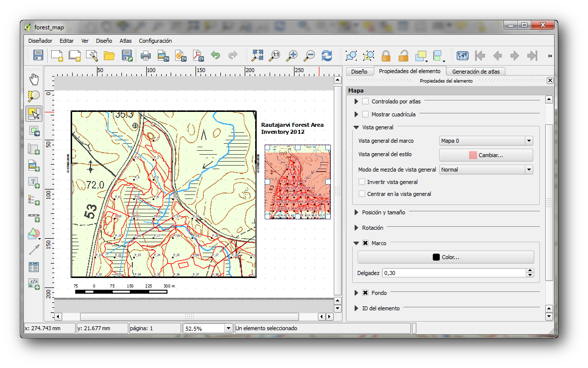This screenshot has width=588, height=368.
Task: Pick the Add arrow tool
Action: 34,250
